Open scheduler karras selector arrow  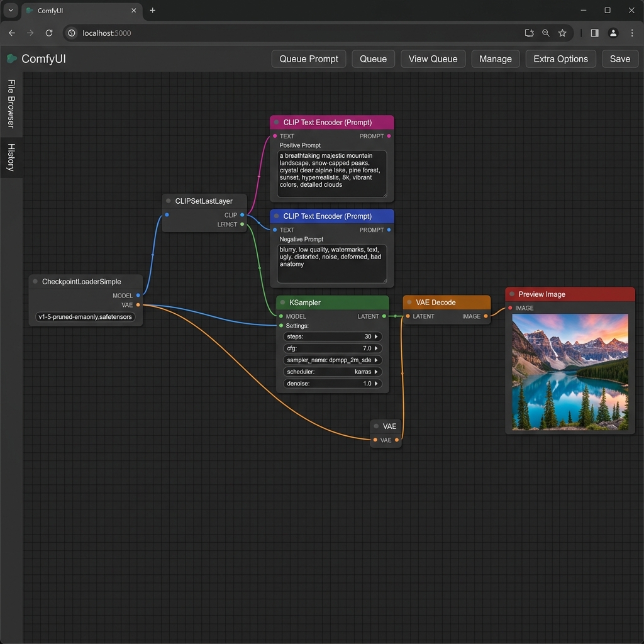point(376,372)
